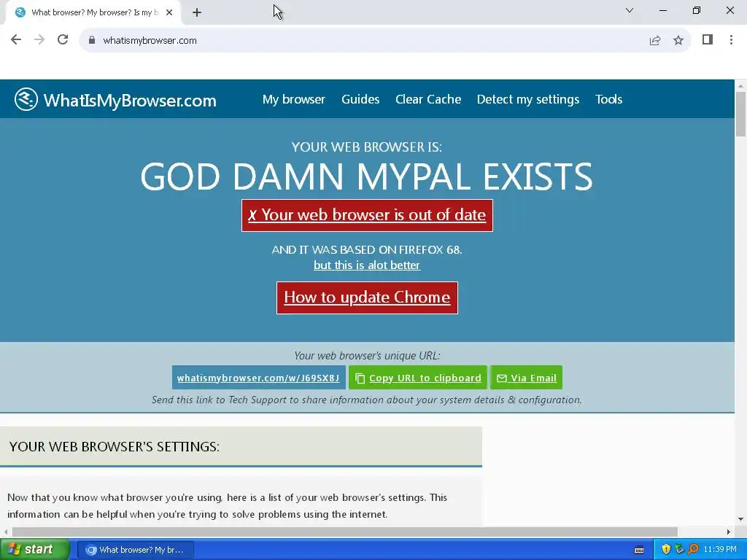
Task: Click the scroll right arrow
Action: [729, 532]
